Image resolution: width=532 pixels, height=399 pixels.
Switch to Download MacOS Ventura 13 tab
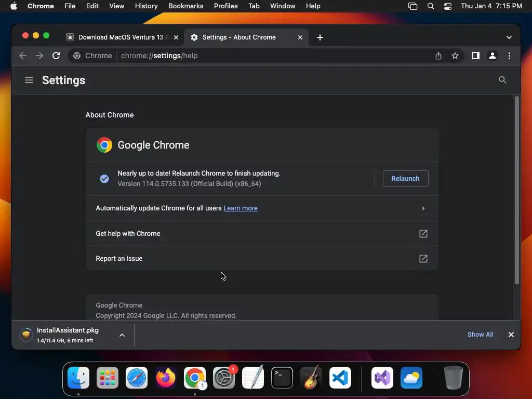coord(122,37)
